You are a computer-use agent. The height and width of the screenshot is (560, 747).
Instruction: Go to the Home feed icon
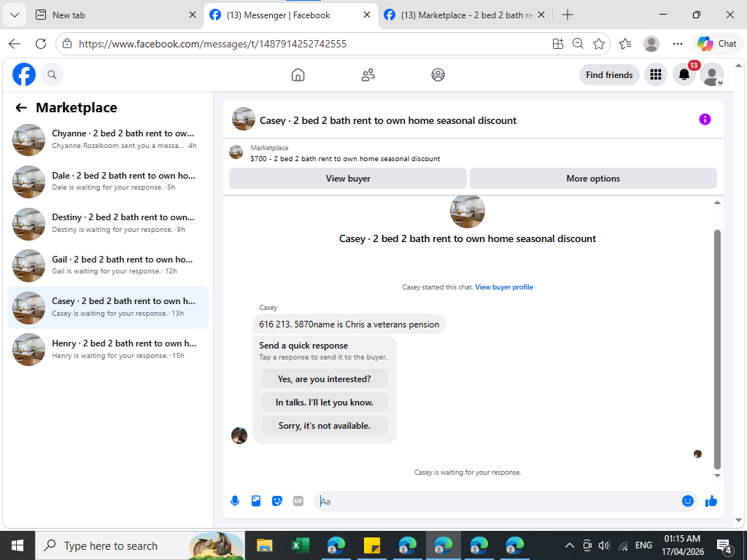point(298,75)
